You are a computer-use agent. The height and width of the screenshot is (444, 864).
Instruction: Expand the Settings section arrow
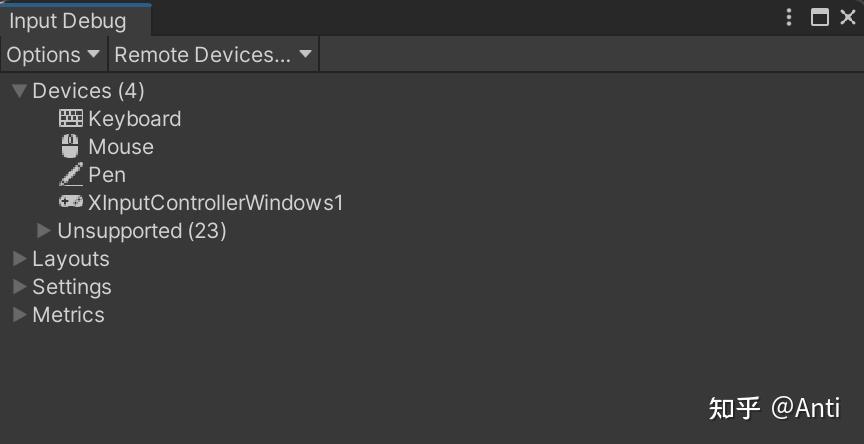coord(19,287)
